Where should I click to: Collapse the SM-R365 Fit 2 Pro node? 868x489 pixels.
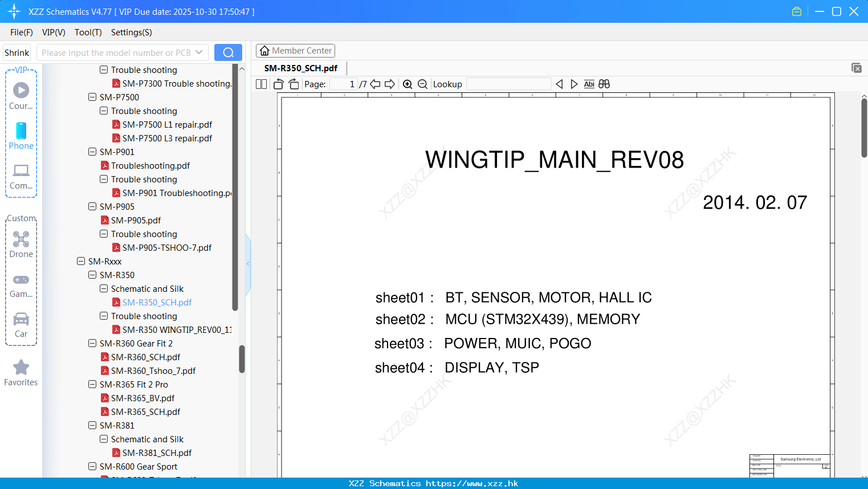click(92, 385)
